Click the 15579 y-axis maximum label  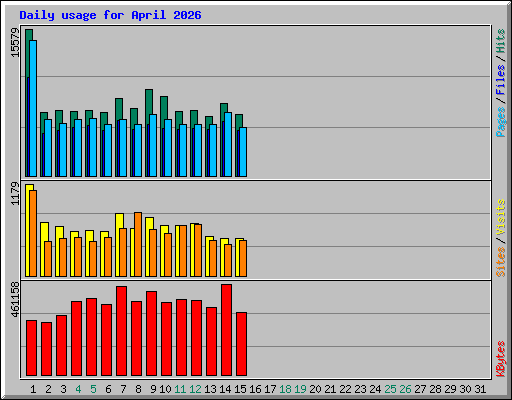[15, 43]
